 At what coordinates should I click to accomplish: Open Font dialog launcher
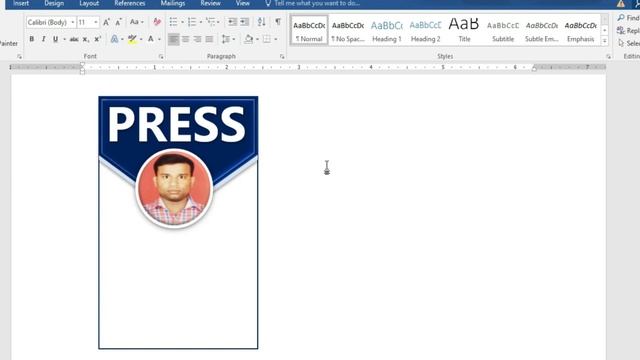click(161, 57)
